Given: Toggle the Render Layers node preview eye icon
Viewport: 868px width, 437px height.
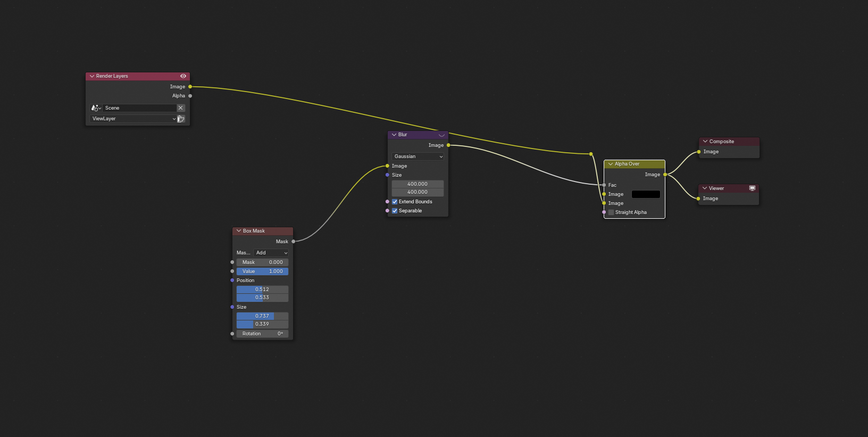Looking at the screenshot, I should tap(183, 76).
